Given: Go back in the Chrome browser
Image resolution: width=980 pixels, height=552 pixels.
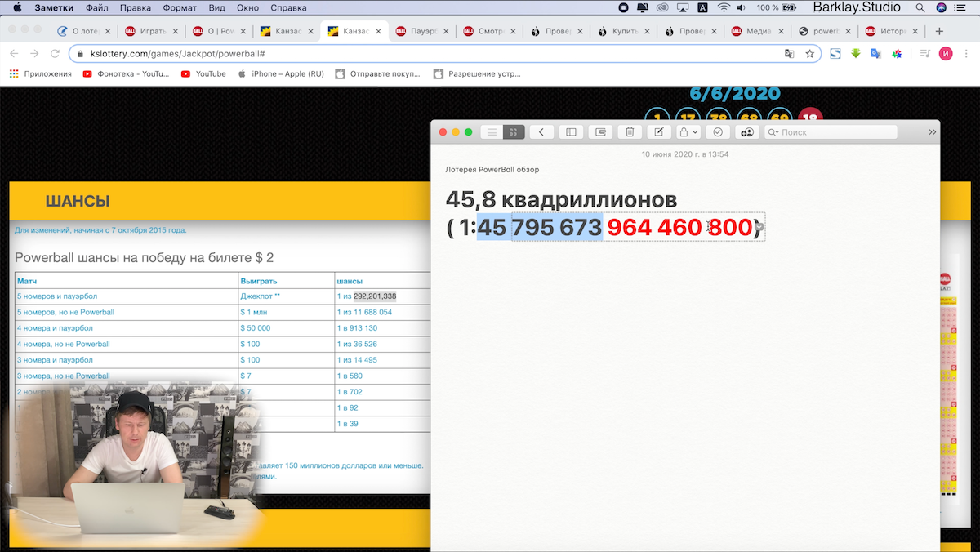Looking at the screenshot, I should (14, 53).
